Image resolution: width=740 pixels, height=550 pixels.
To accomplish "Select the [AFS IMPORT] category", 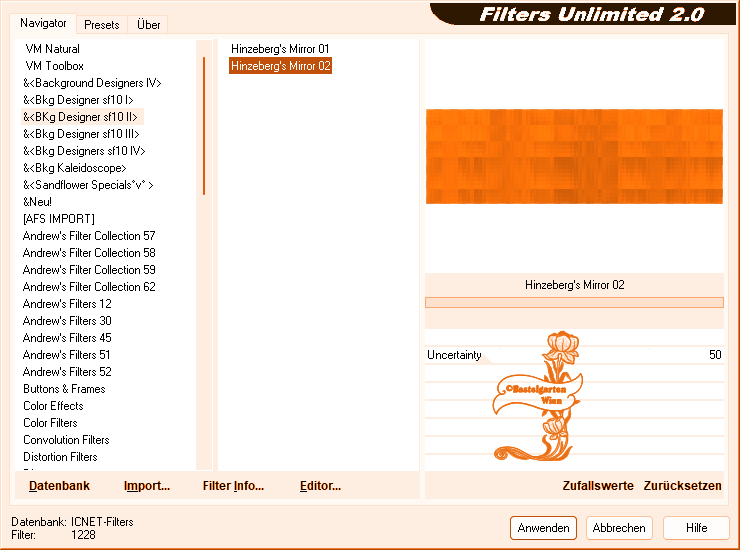I will (x=59, y=219).
